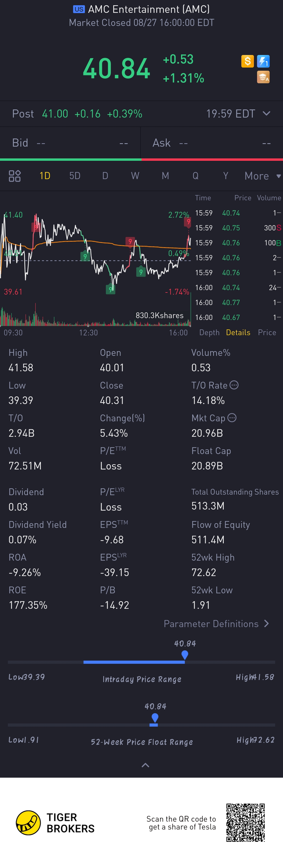The width and height of the screenshot is (283, 868).
Task: Collapse details with the up chevron
Action: [x=145, y=765]
